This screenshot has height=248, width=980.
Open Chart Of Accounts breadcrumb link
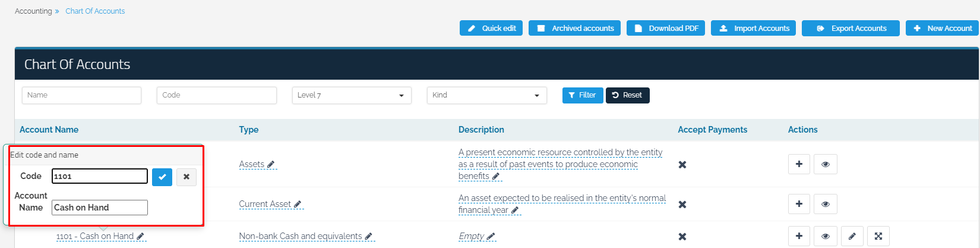tap(95, 11)
